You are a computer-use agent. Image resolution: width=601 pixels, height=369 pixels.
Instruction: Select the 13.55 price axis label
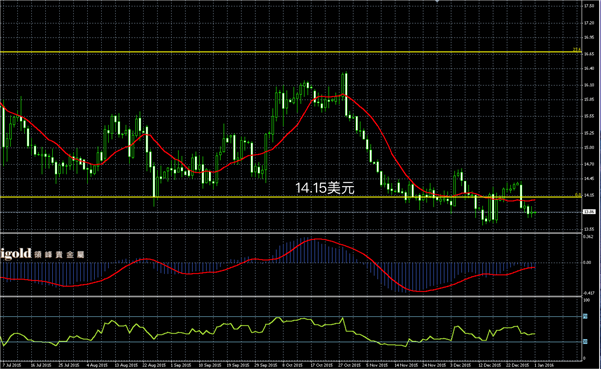pyautogui.click(x=589, y=229)
